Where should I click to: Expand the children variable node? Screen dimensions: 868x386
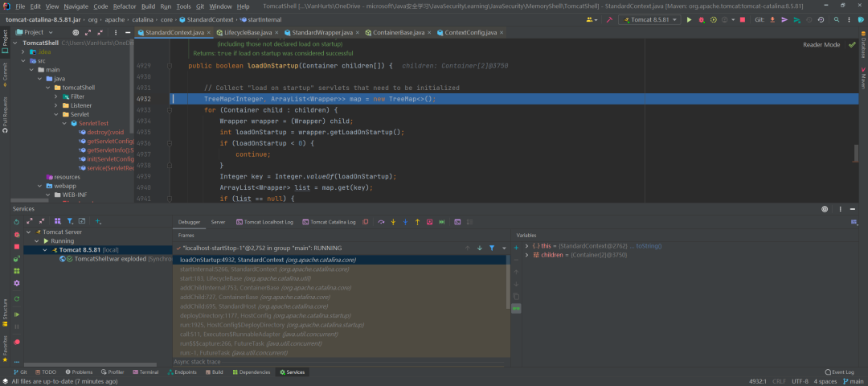(x=527, y=255)
